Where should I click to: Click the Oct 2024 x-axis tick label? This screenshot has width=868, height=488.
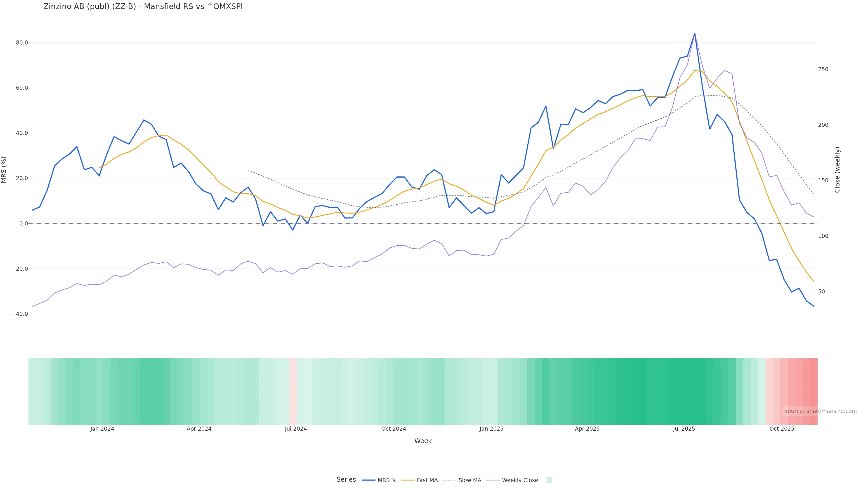click(x=394, y=429)
